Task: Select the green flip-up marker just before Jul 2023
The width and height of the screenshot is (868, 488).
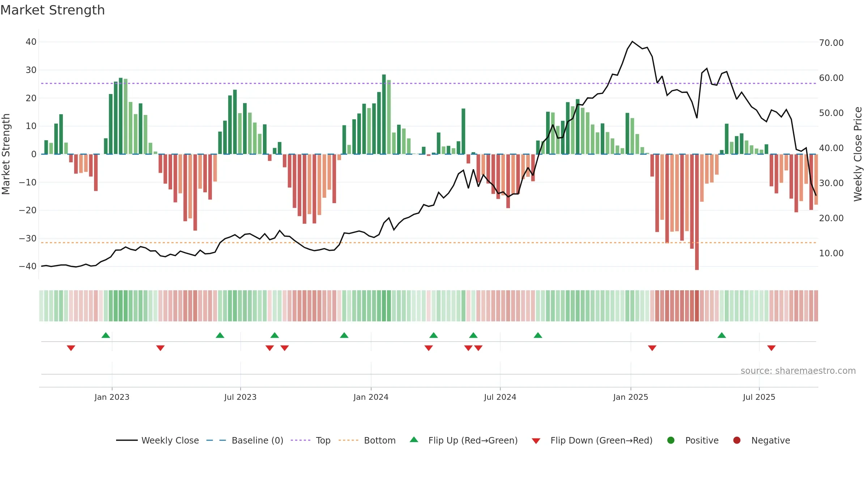Action: tap(220, 335)
